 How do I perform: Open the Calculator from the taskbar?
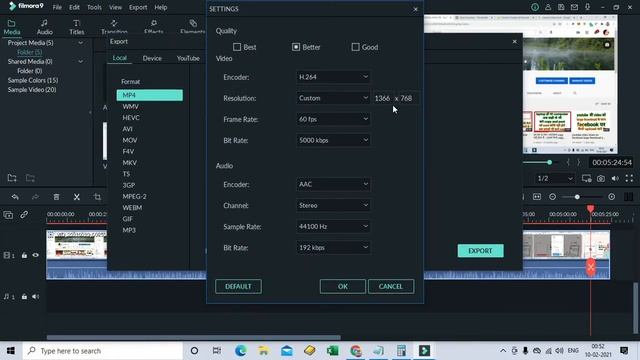click(x=401, y=351)
